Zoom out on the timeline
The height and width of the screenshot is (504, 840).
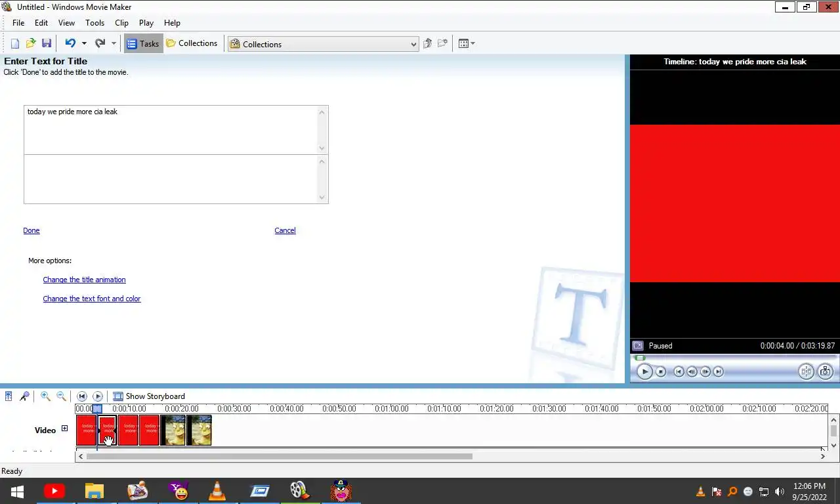pos(61,396)
